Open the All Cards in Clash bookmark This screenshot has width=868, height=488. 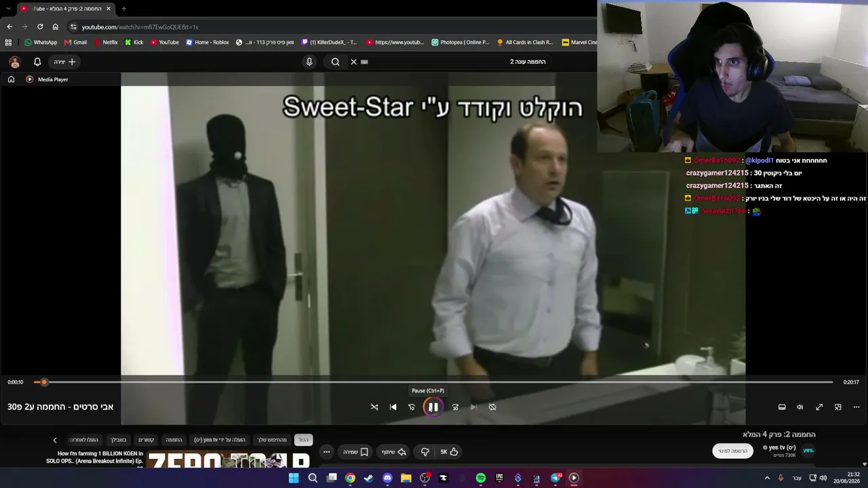(x=525, y=42)
